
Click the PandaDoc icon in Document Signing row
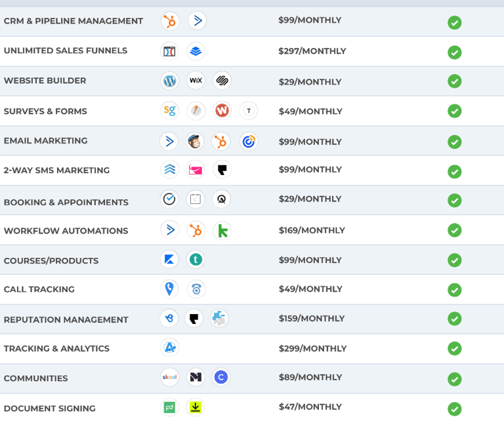click(169, 407)
